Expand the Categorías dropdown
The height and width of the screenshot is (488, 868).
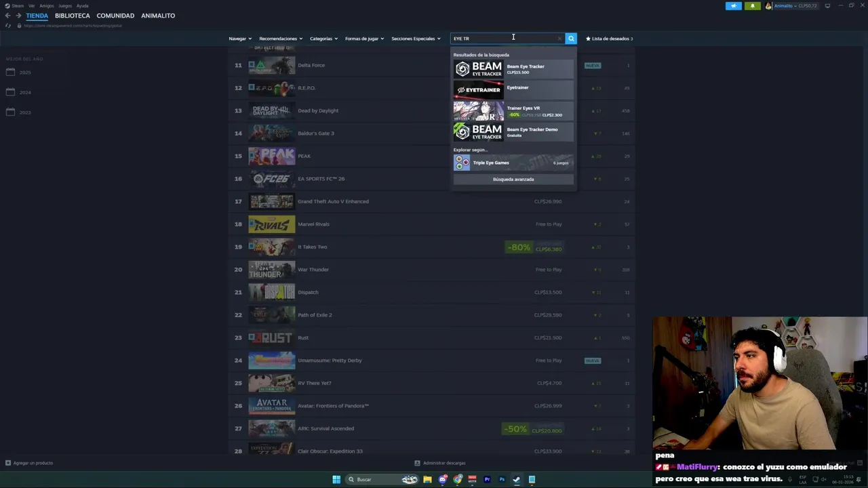pos(323,39)
